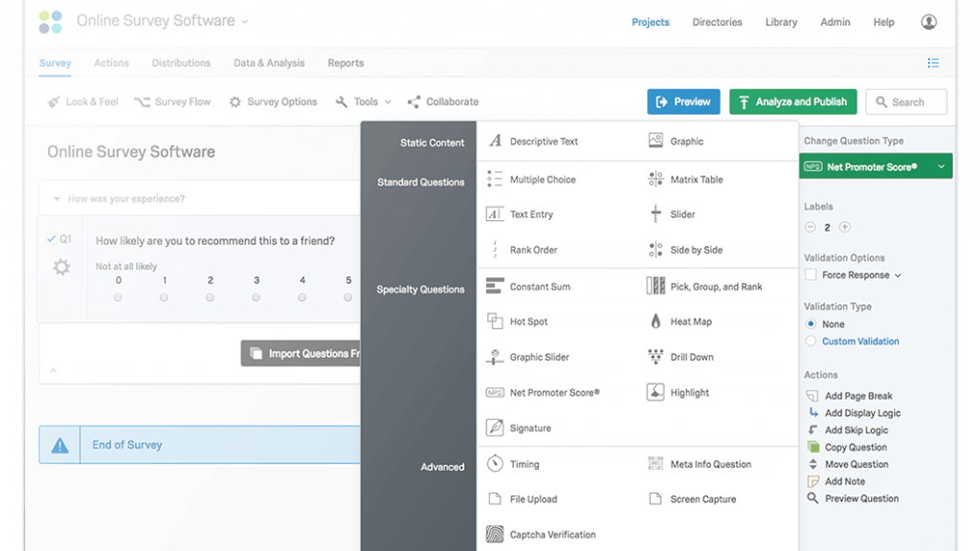Select the Heat Map question type icon
Image resolution: width=980 pixels, height=551 pixels.
(x=656, y=321)
